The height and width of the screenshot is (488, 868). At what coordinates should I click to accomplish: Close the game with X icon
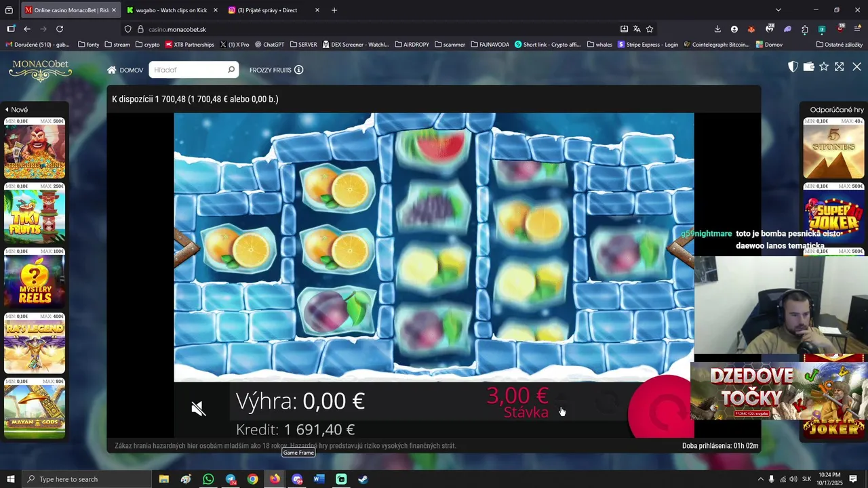click(x=856, y=66)
